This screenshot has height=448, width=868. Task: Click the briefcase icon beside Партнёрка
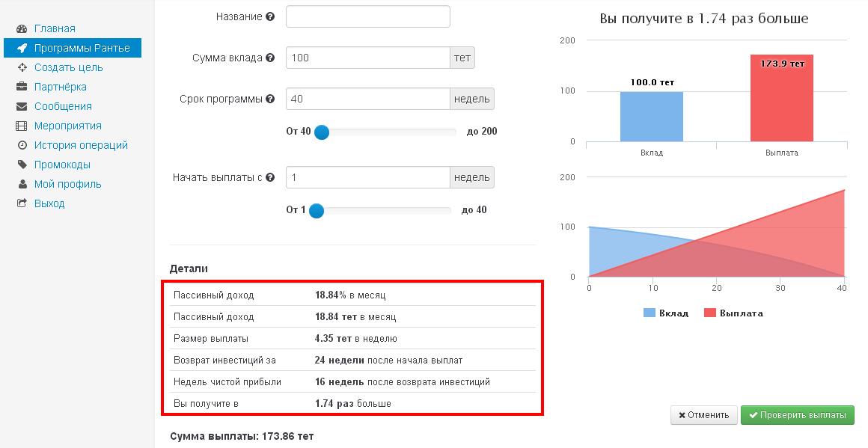[21, 87]
